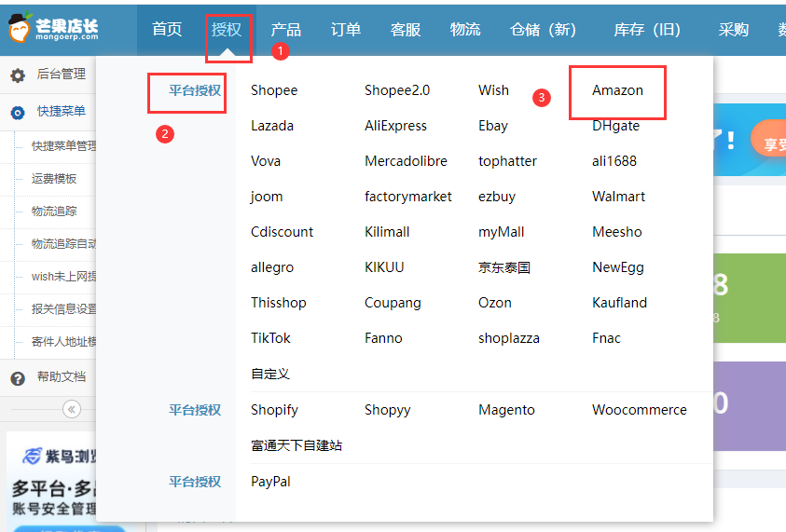Choose Lazada from the menu
Viewport: 786px width, 532px height.
tap(272, 126)
